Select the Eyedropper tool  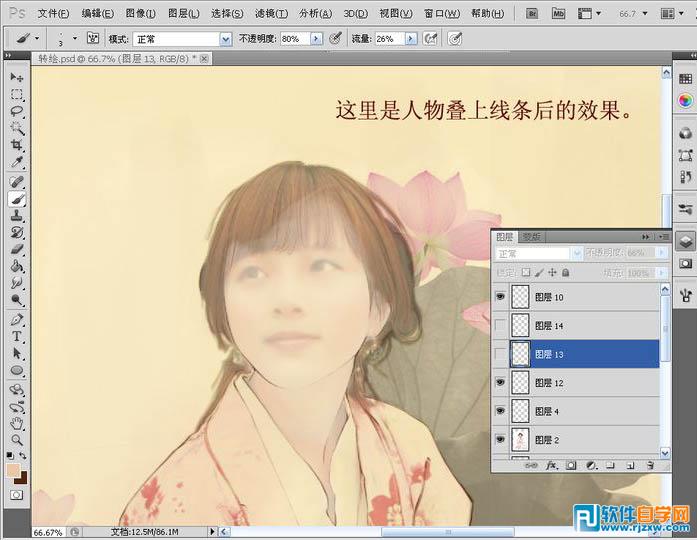[17, 162]
